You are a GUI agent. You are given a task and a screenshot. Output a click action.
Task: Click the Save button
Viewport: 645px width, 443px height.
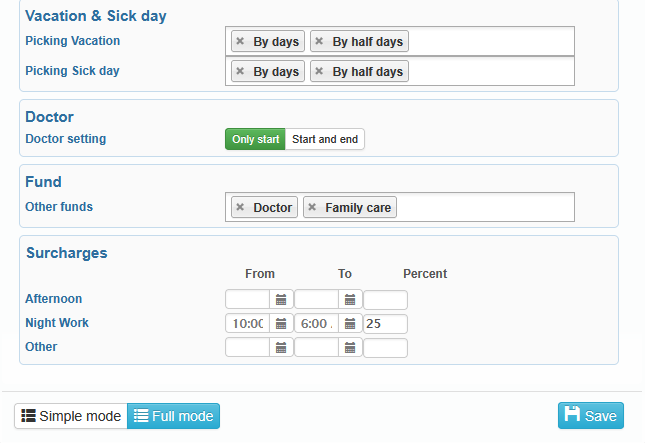point(591,415)
